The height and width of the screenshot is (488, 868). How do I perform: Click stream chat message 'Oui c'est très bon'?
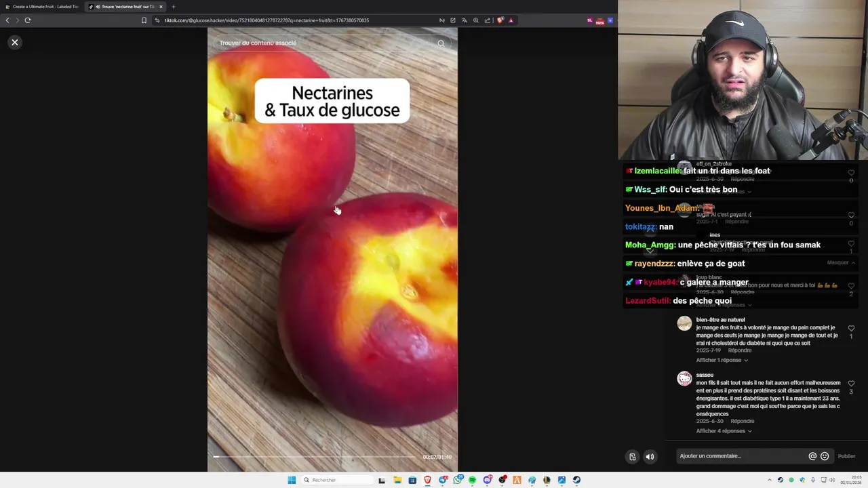click(x=703, y=190)
